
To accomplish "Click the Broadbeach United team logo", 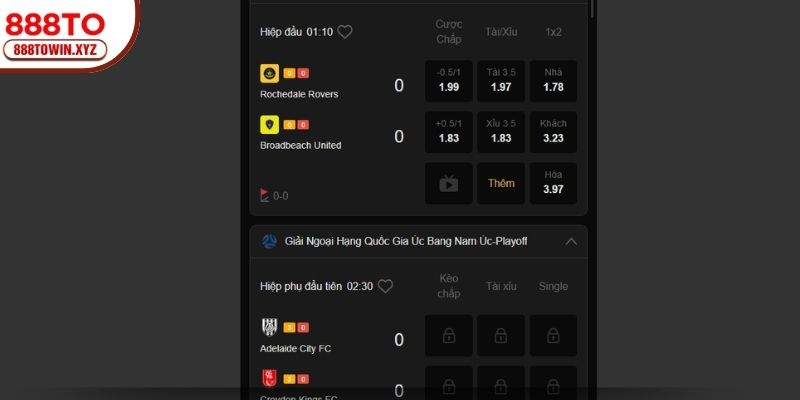I will (269, 124).
